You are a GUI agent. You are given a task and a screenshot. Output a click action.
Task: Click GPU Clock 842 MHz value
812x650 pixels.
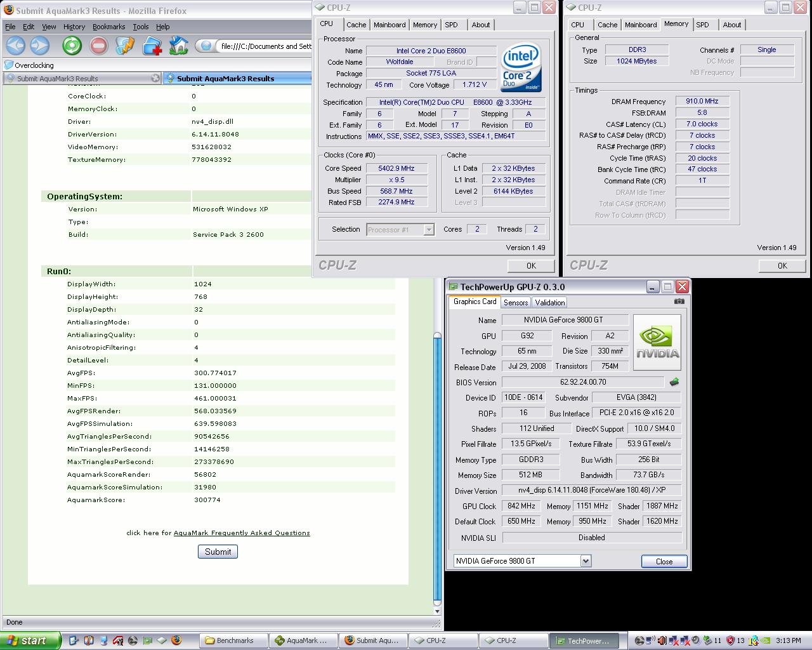[521, 506]
